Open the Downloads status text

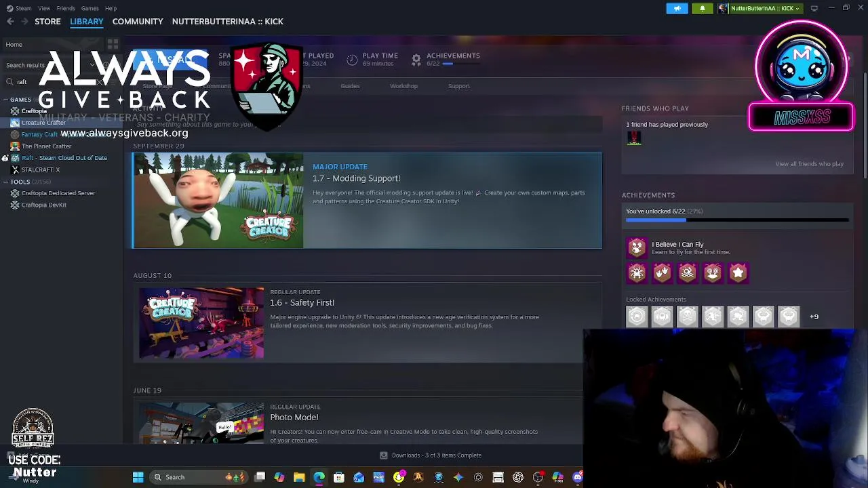437,455
